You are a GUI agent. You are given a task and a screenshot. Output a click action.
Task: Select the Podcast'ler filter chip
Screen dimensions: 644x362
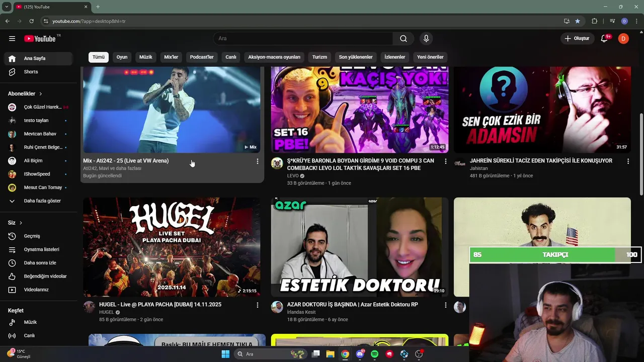click(202, 57)
